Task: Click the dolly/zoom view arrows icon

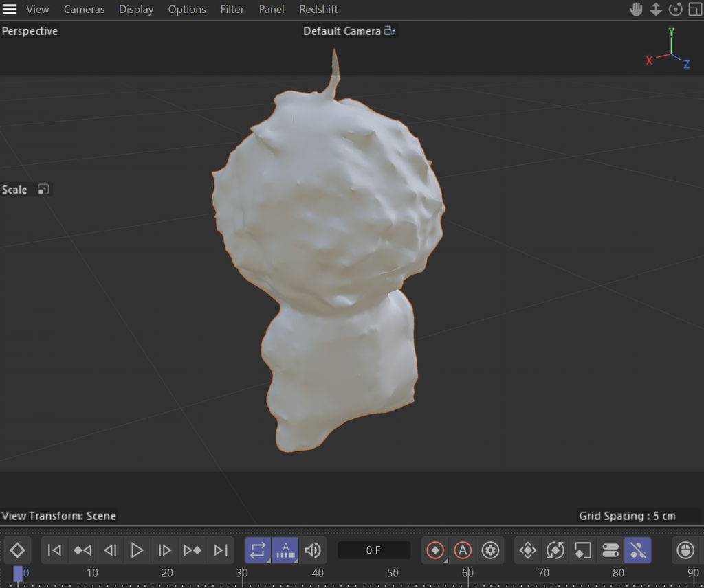Action: [656, 10]
